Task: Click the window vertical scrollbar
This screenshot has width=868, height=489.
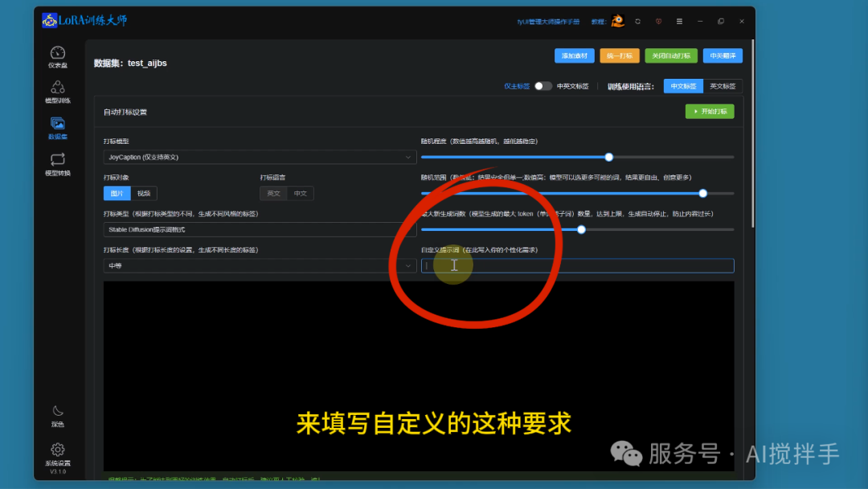Action: [753, 133]
